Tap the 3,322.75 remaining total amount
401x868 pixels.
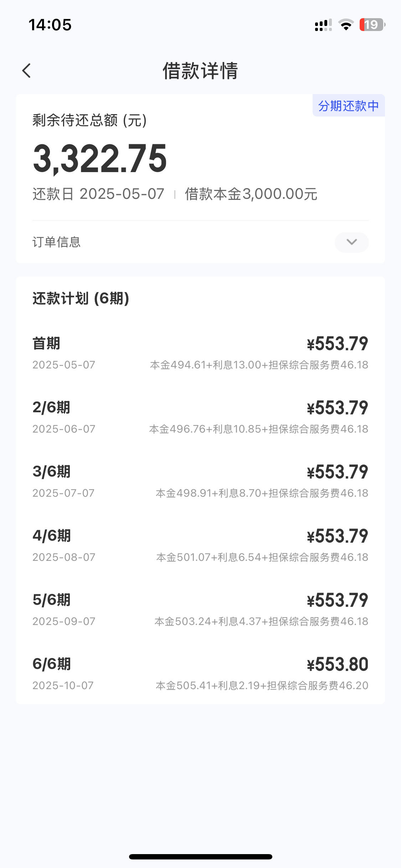pos(100,159)
